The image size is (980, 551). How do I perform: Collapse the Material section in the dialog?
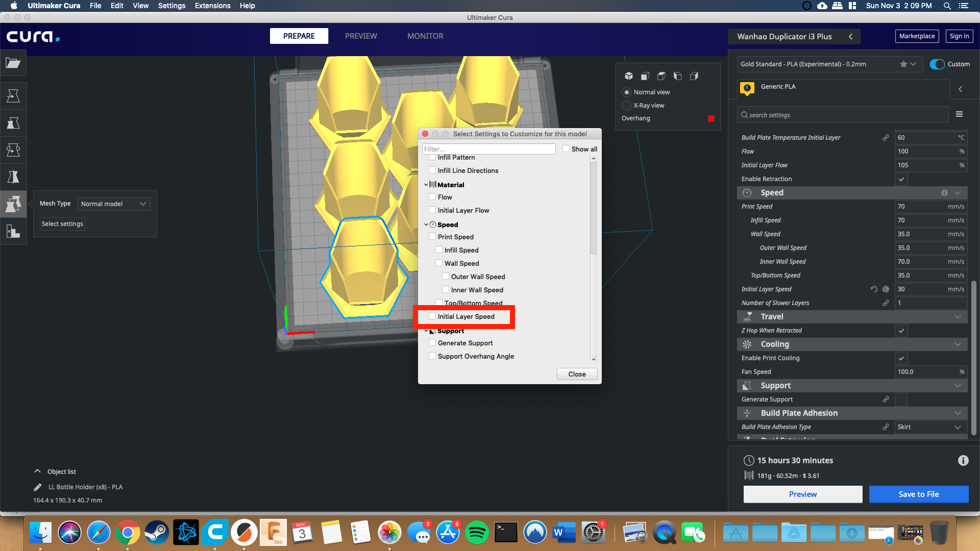[426, 185]
